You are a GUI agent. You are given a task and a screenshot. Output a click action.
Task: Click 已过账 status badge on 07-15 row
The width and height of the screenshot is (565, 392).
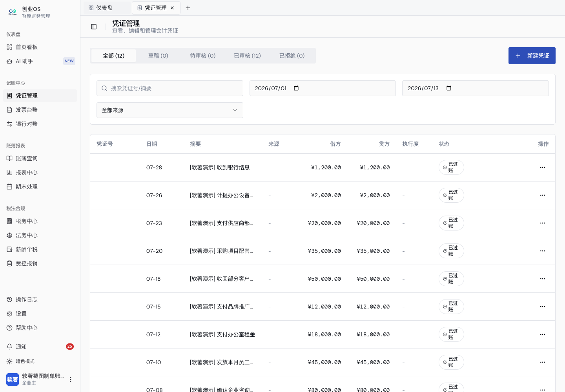click(451, 307)
